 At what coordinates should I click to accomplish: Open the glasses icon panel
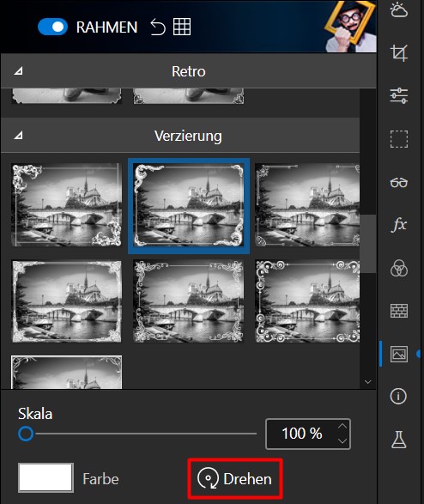(x=399, y=182)
